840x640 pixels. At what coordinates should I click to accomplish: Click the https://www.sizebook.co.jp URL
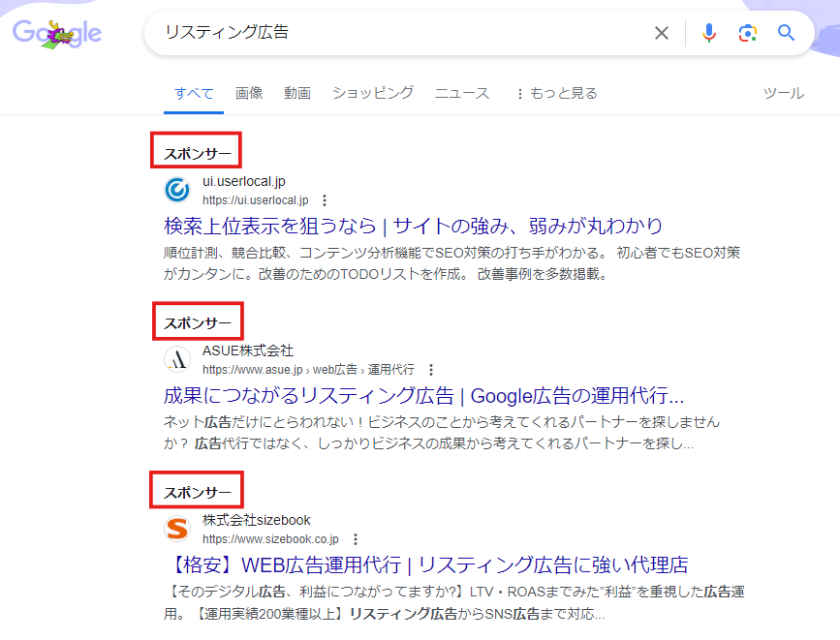[x=270, y=538]
